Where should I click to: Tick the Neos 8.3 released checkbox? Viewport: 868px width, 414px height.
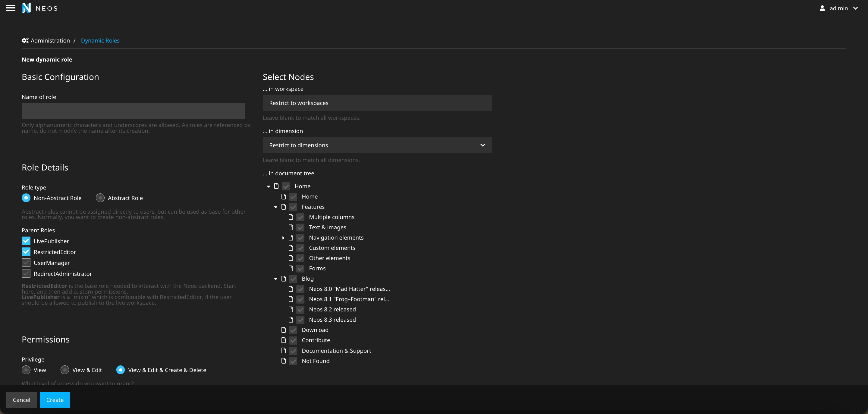(x=300, y=320)
